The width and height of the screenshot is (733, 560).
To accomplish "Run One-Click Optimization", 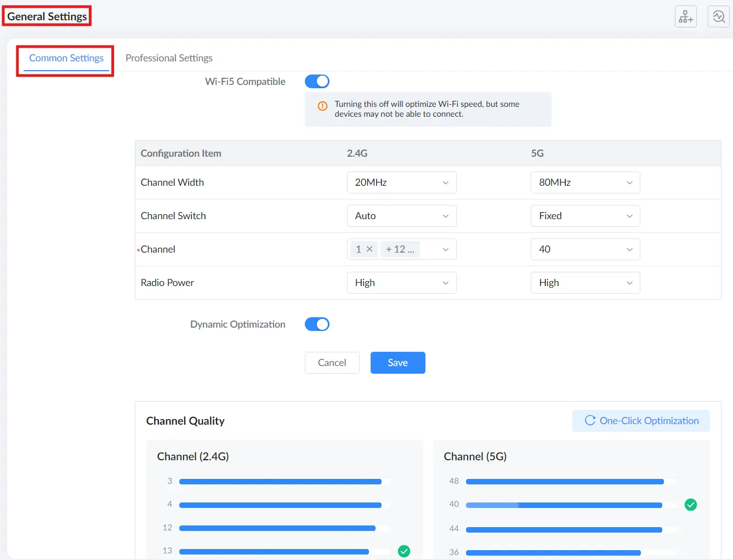I will pyautogui.click(x=641, y=421).
